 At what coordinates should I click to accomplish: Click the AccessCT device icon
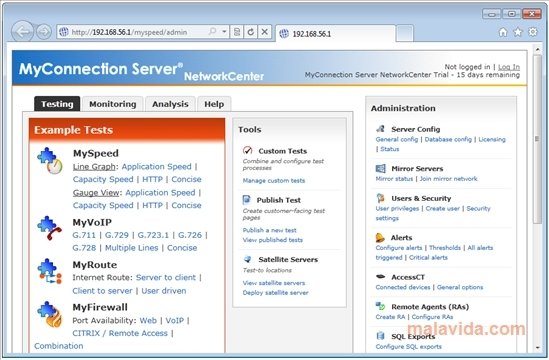click(380, 277)
